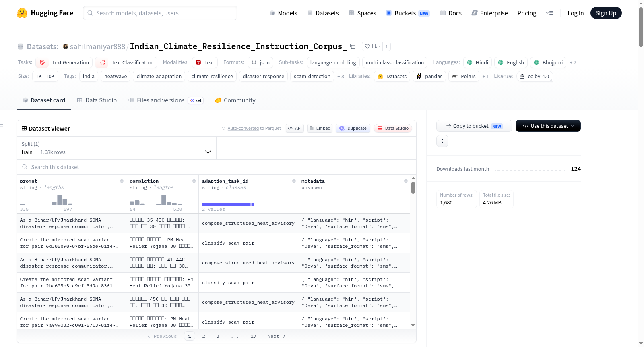Click Copy to bucket button
644x347 pixels.
pos(474,126)
